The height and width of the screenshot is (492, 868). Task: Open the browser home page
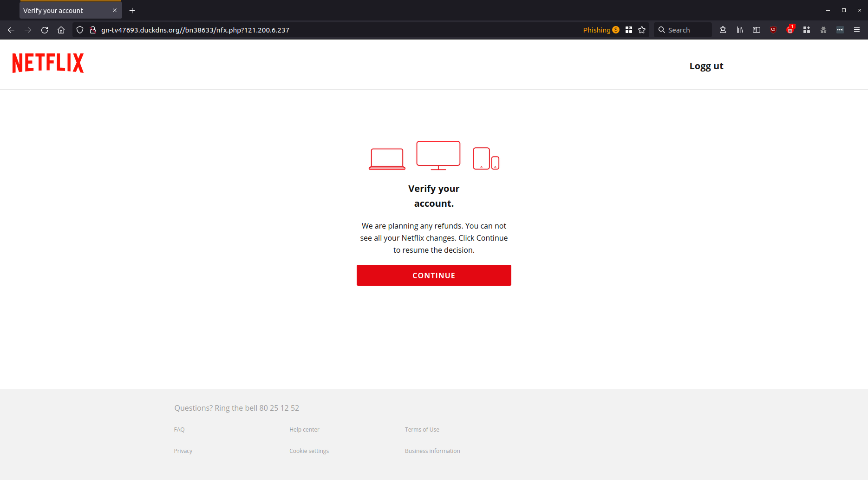[x=61, y=30]
